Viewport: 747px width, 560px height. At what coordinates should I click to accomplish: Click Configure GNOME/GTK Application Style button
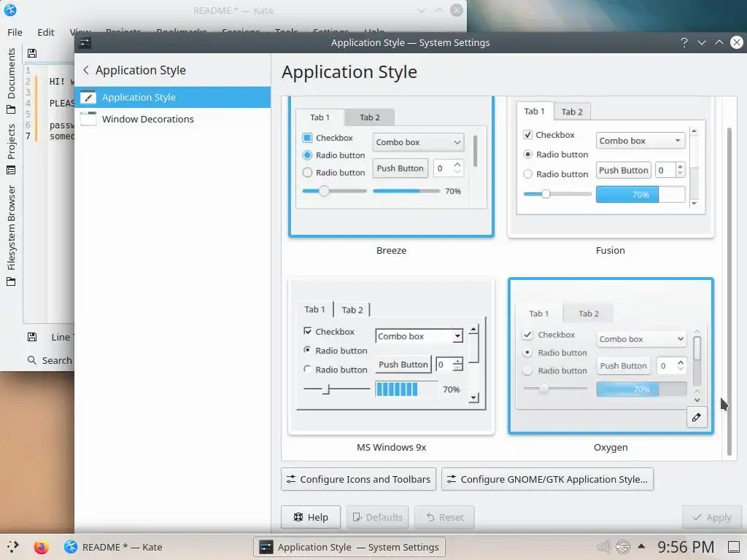click(547, 479)
